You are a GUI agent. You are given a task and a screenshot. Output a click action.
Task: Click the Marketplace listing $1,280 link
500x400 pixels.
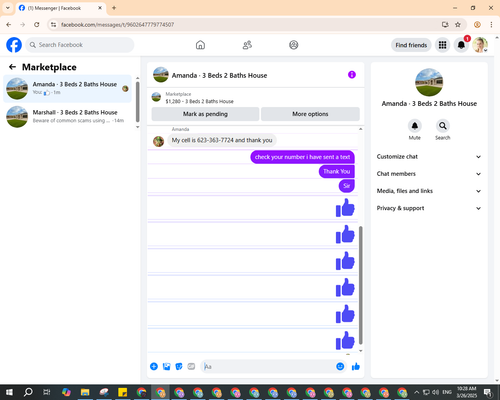pos(199,101)
